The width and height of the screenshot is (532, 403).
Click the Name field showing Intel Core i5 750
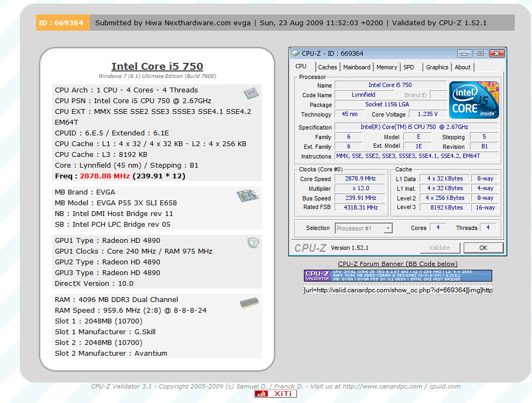tap(390, 85)
